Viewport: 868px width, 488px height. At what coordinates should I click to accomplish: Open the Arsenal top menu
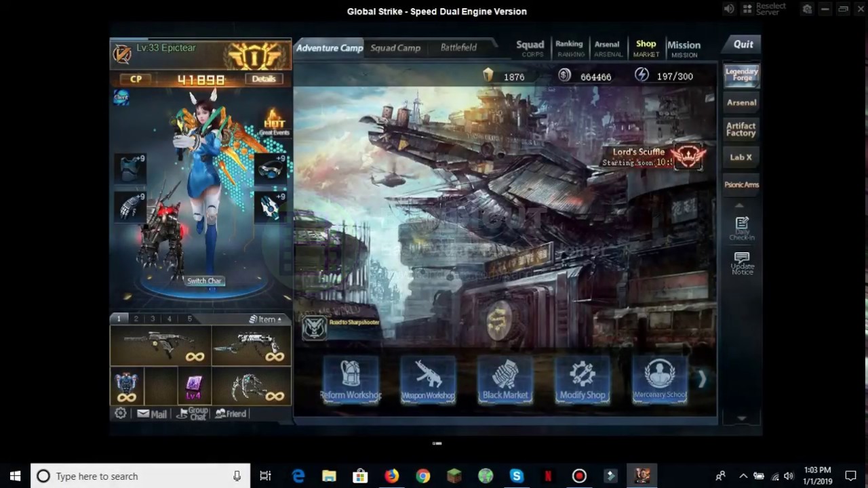(607, 49)
